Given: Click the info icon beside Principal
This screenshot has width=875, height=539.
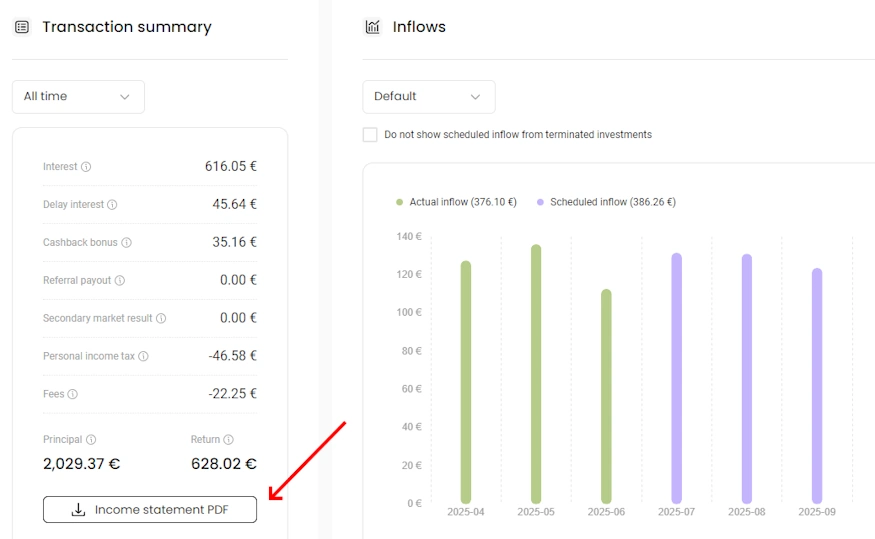Looking at the screenshot, I should 91,440.
